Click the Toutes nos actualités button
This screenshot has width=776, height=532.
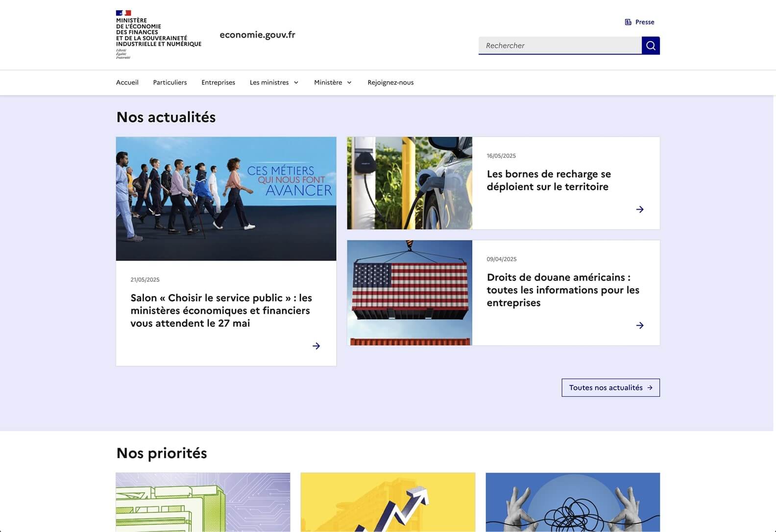(610, 387)
